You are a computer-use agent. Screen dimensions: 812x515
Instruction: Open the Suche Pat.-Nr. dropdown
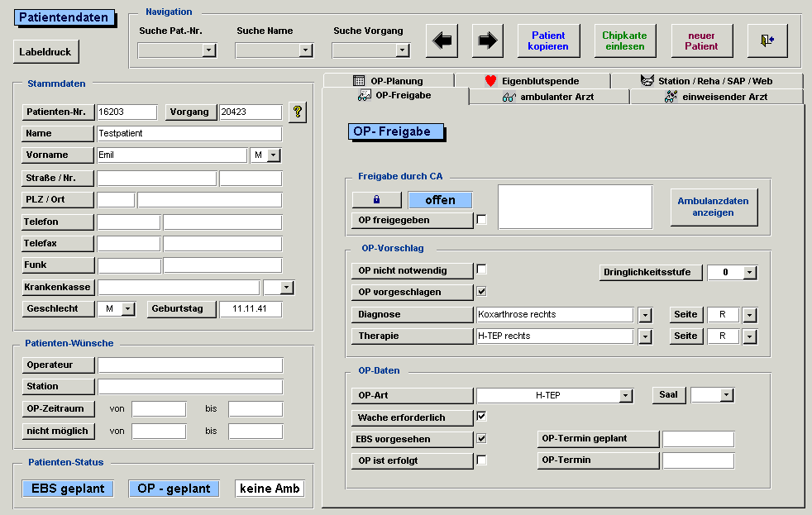click(x=208, y=50)
